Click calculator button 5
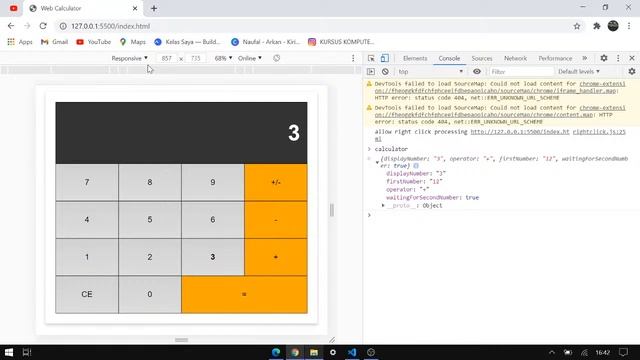The image size is (640, 360). (x=150, y=220)
